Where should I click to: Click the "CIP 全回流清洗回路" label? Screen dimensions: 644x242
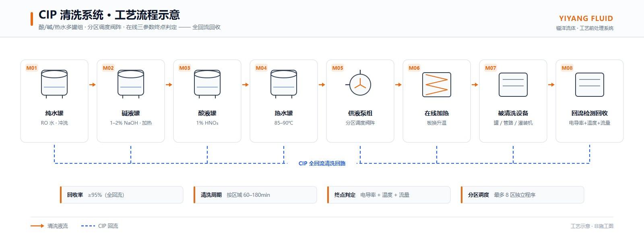point(322,163)
